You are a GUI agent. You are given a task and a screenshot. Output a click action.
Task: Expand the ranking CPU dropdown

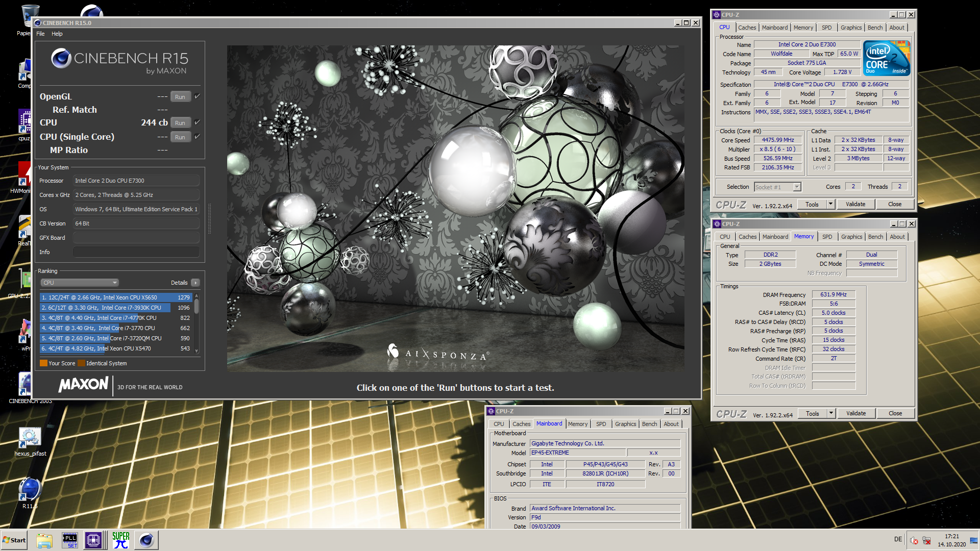80,283
